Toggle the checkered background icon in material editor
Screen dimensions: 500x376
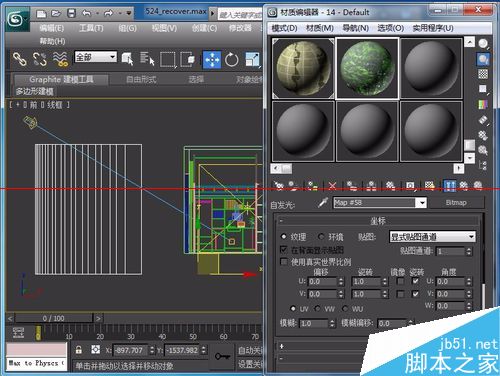pyautogui.click(x=483, y=74)
